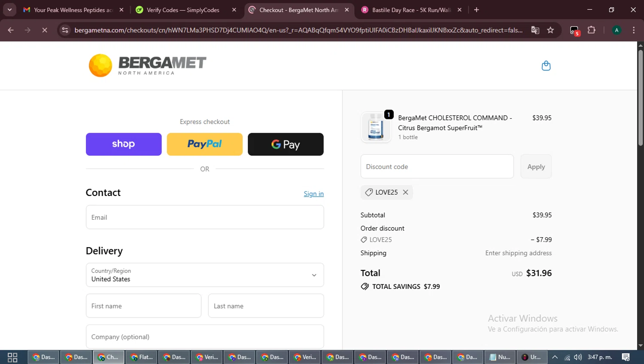Image resolution: width=644 pixels, height=364 pixels.
Task: Open the Chrome profile avatar A
Action: click(x=617, y=30)
